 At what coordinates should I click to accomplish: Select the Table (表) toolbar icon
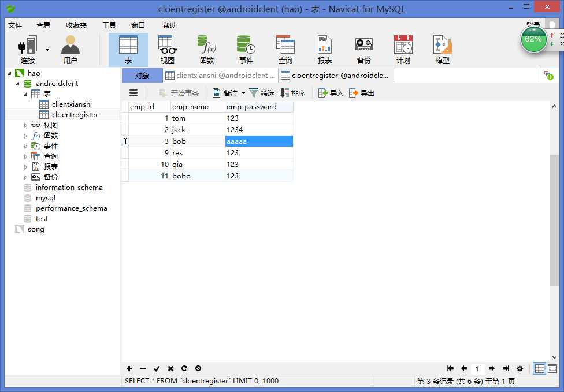[x=128, y=50]
